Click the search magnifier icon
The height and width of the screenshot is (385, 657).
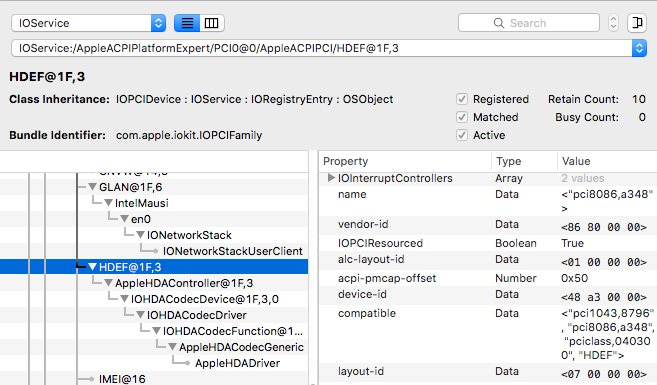(499, 23)
